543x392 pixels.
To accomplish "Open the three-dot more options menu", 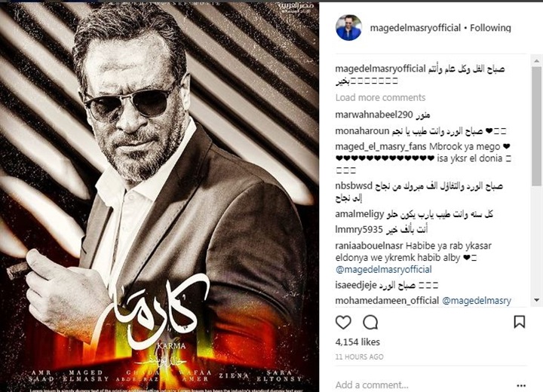I will point(521,385).
